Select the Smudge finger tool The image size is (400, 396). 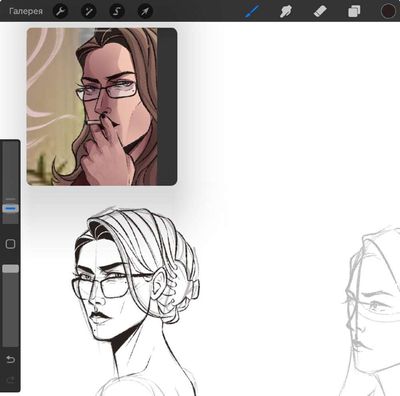[x=286, y=12]
